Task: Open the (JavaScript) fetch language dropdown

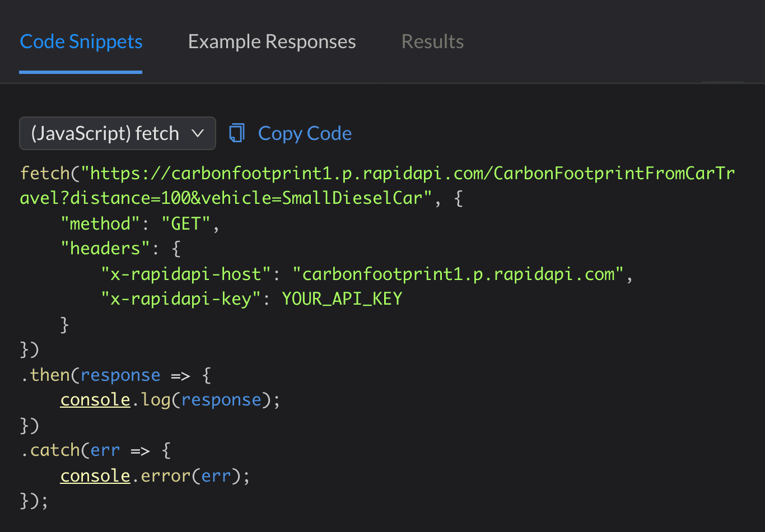Action: [105, 133]
